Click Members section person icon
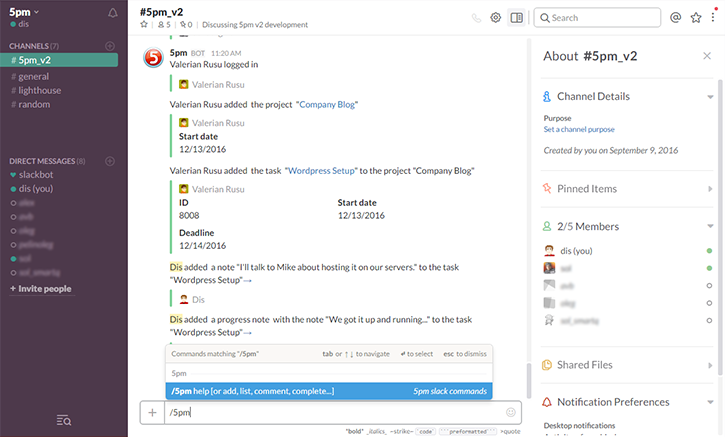This screenshot has width=725, height=437. (x=547, y=226)
